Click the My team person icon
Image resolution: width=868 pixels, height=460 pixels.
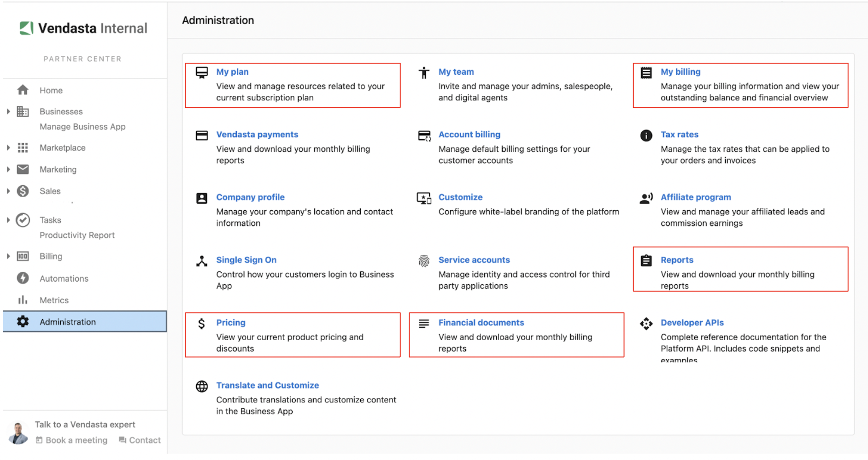424,73
